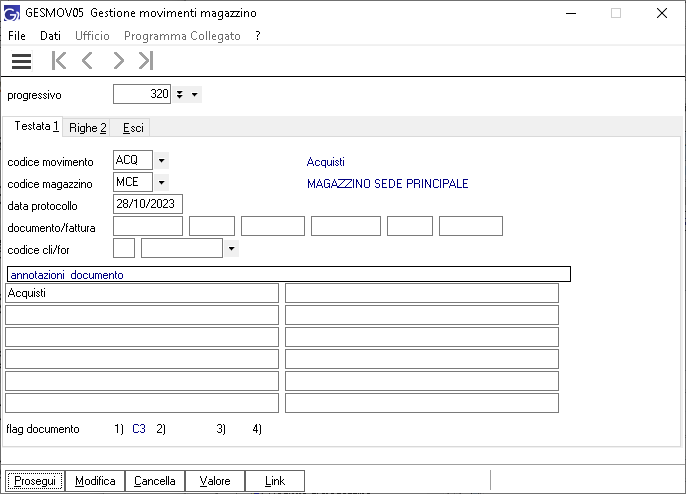Expand the codice magazzino dropdown
Image resolution: width=686 pixels, height=494 pixels.
pos(161,182)
